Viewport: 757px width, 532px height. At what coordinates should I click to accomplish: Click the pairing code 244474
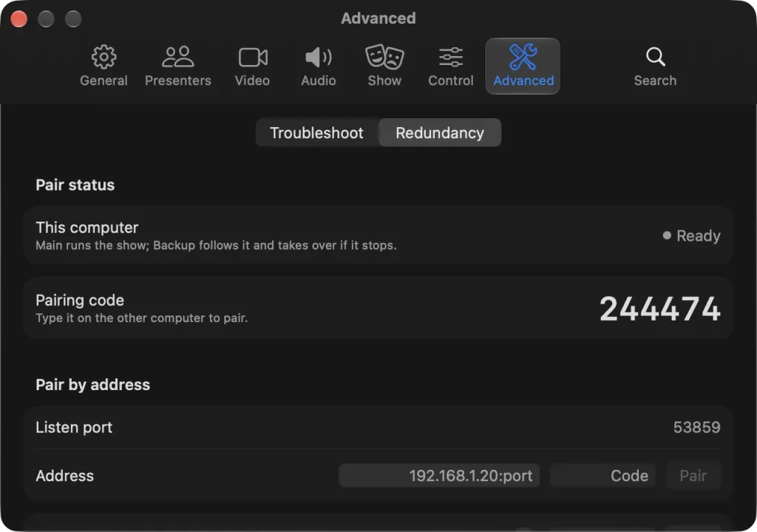[x=660, y=308]
